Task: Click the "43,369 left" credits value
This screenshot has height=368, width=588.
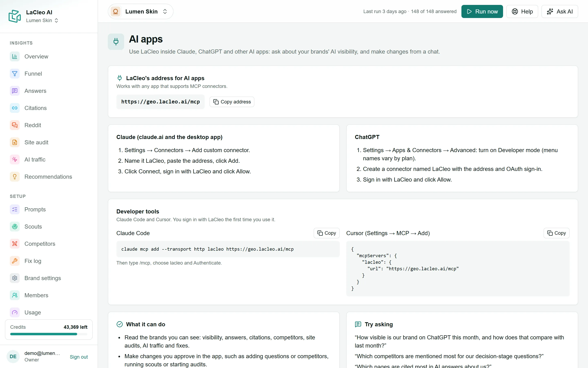Action: pyautogui.click(x=75, y=327)
